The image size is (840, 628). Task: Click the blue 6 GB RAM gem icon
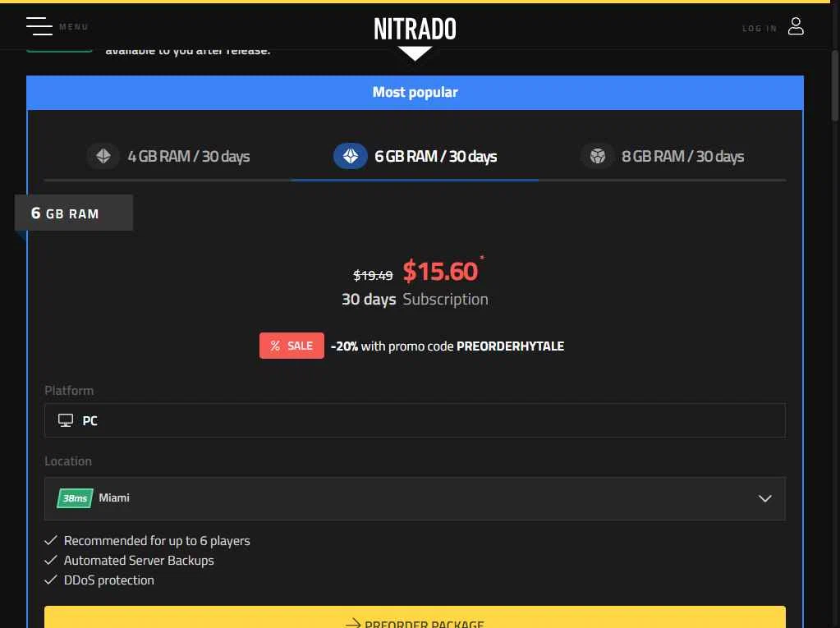pyautogui.click(x=351, y=156)
